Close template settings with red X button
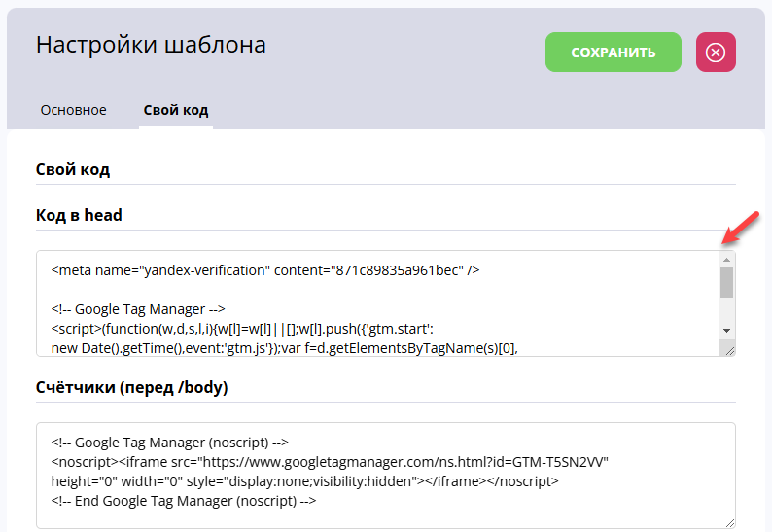Viewport: 772px width, 532px height. tap(716, 53)
